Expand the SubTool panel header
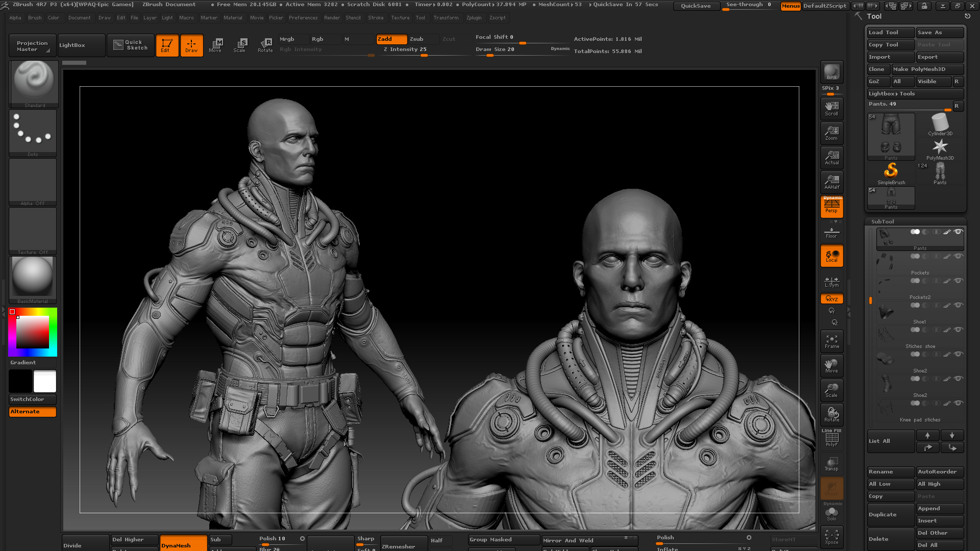Screen dimensions: 980x551 [883, 221]
